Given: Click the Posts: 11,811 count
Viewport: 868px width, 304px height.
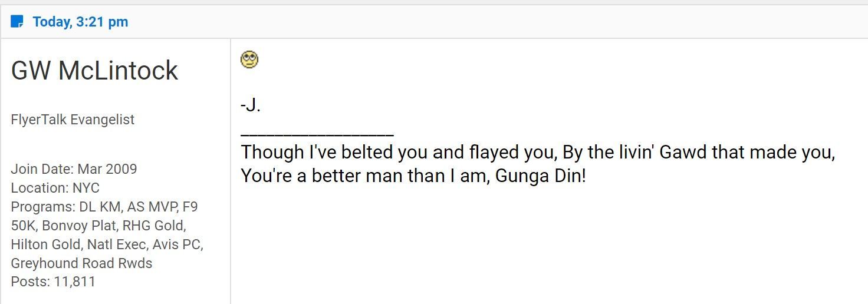Looking at the screenshot, I should tap(53, 282).
